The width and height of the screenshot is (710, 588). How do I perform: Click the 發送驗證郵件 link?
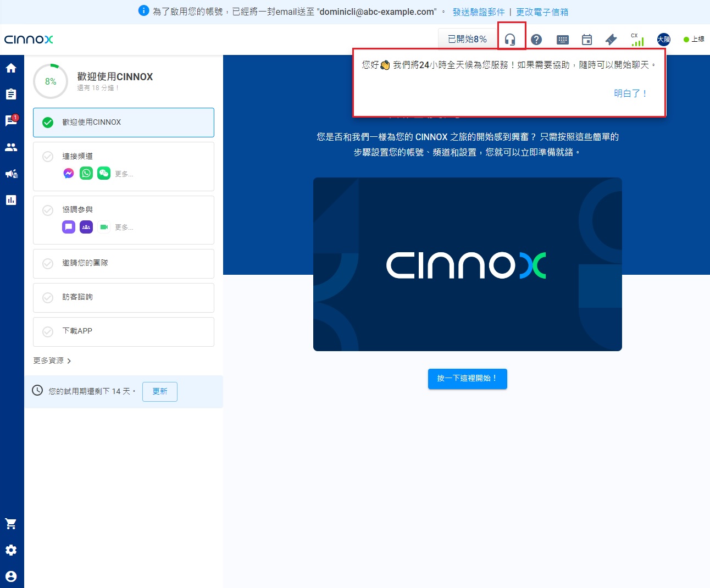[479, 12]
